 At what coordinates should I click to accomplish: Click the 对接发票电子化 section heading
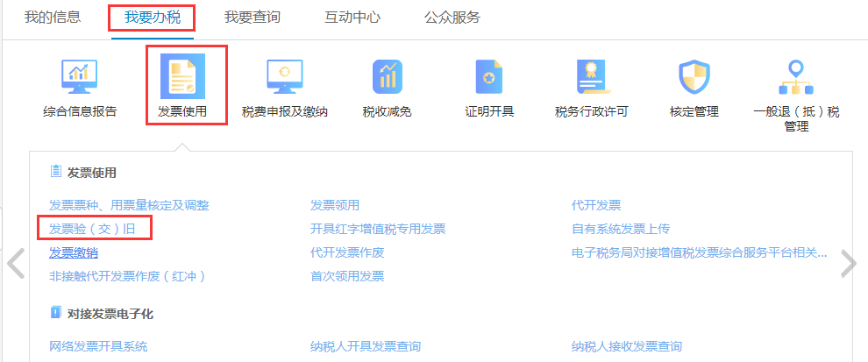click(x=110, y=314)
